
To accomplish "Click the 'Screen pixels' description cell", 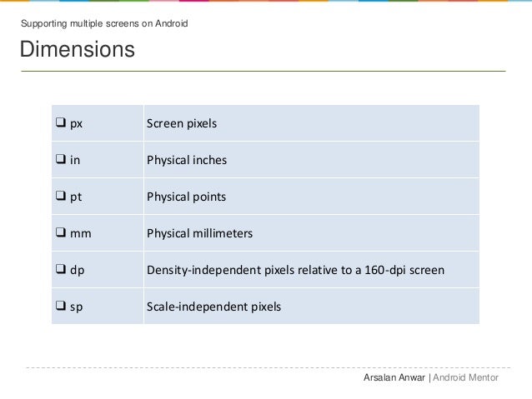I will click(x=182, y=124).
